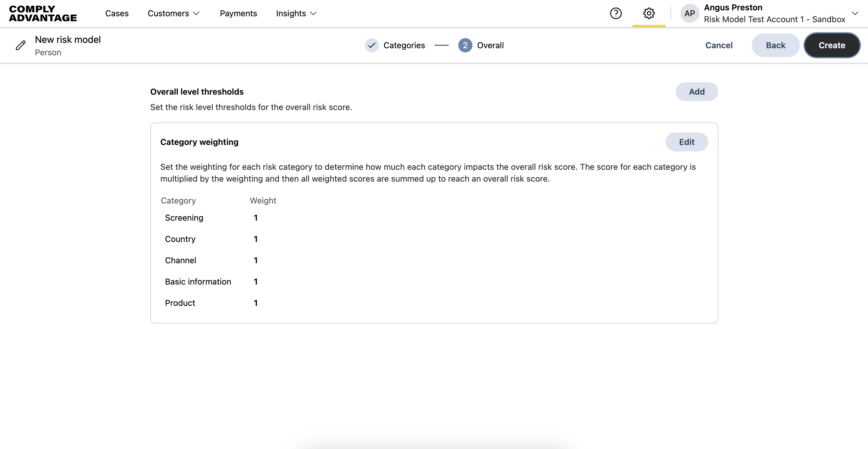The height and width of the screenshot is (449, 868).
Task: Select the Screening category row
Action: pyautogui.click(x=184, y=218)
